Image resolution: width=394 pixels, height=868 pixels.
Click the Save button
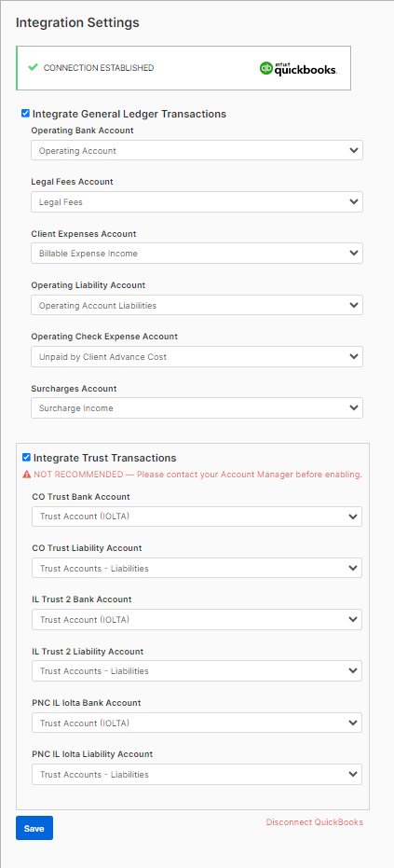click(34, 828)
